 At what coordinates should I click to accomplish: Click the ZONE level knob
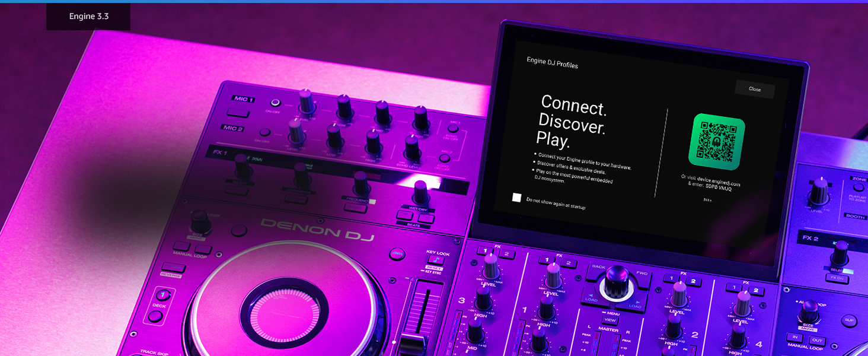819,191
